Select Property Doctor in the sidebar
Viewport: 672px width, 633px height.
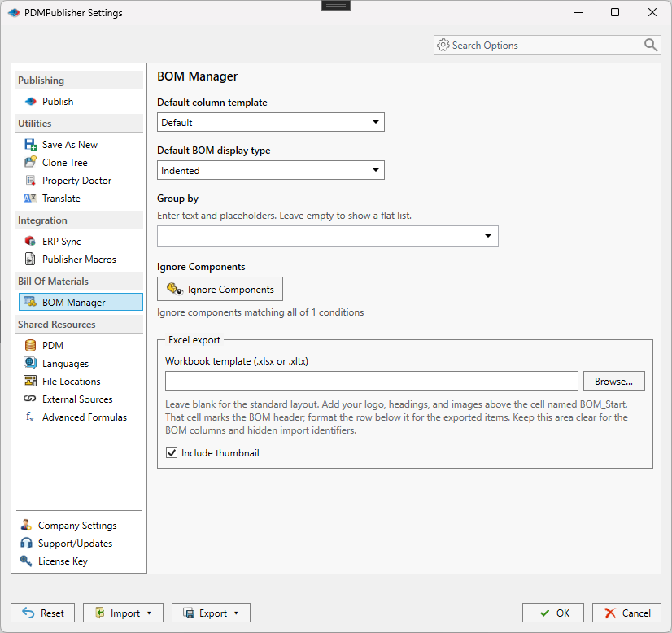[81, 181]
